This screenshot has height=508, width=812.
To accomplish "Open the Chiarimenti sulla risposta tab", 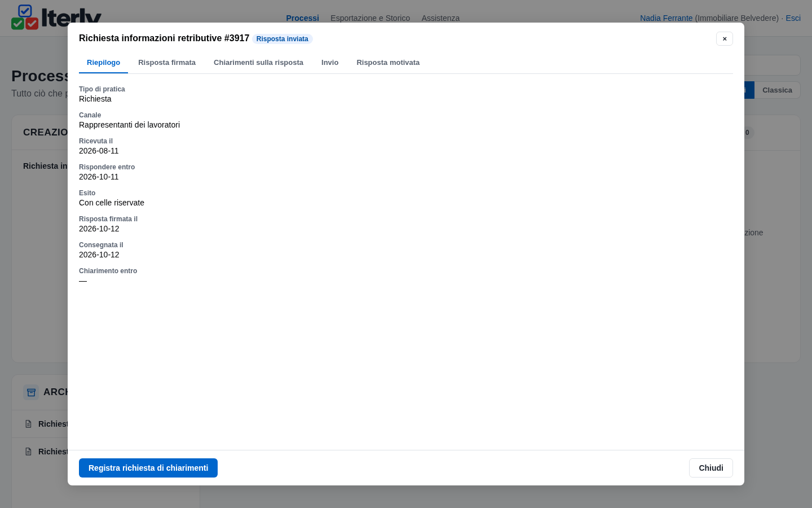I will [x=258, y=63].
